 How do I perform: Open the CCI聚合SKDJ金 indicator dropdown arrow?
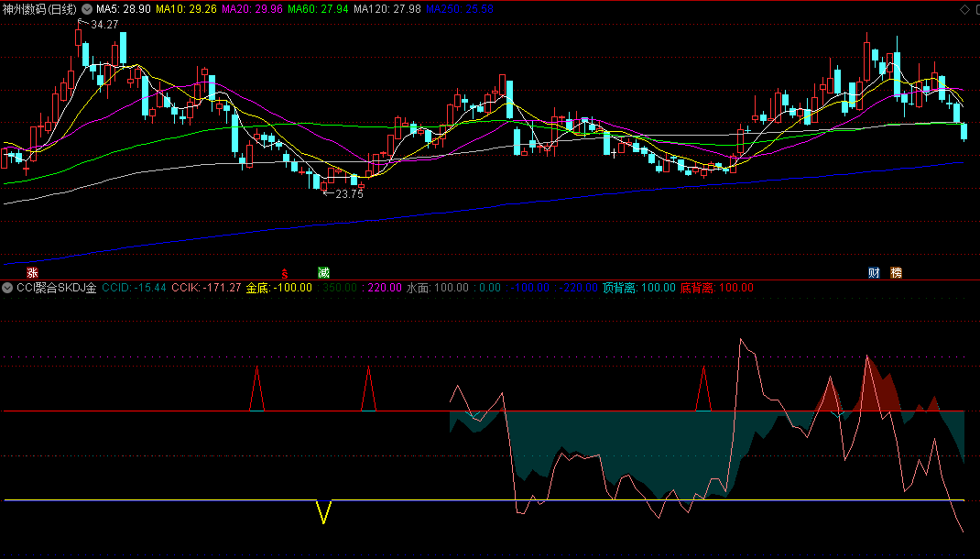pos(7,288)
